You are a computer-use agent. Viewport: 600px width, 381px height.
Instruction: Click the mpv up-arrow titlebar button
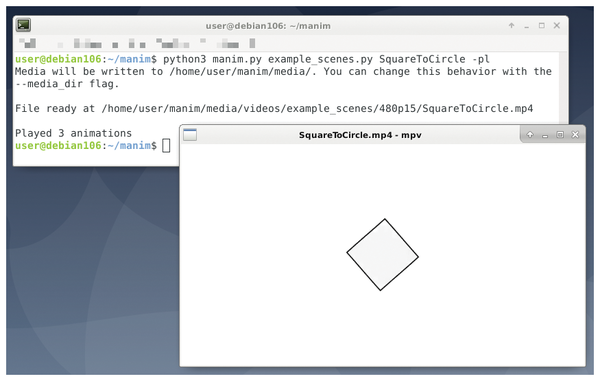pos(530,135)
